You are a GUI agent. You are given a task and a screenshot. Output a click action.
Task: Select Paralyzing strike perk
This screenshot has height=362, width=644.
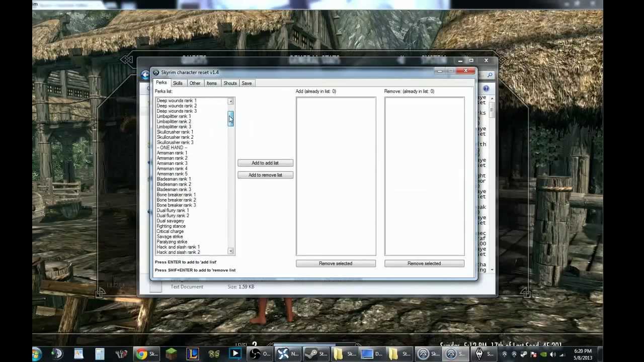pyautogui.click(x=172, y=242)
